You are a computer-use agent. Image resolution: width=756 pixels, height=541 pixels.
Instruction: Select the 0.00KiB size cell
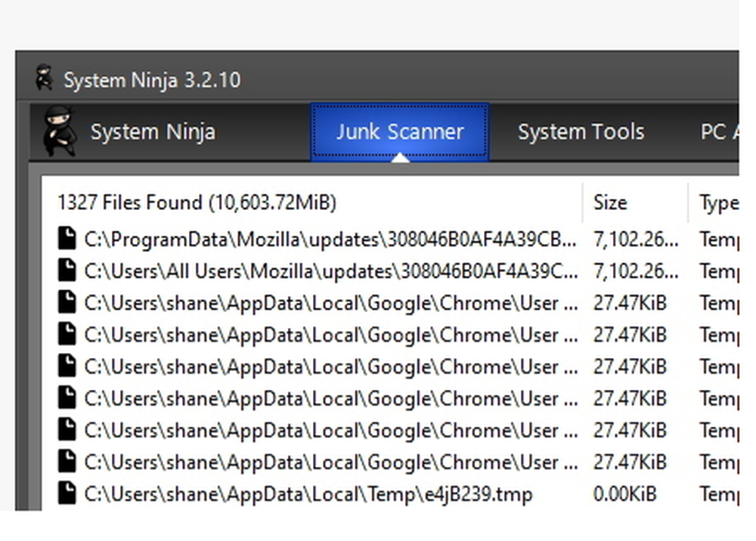[624, 494]
